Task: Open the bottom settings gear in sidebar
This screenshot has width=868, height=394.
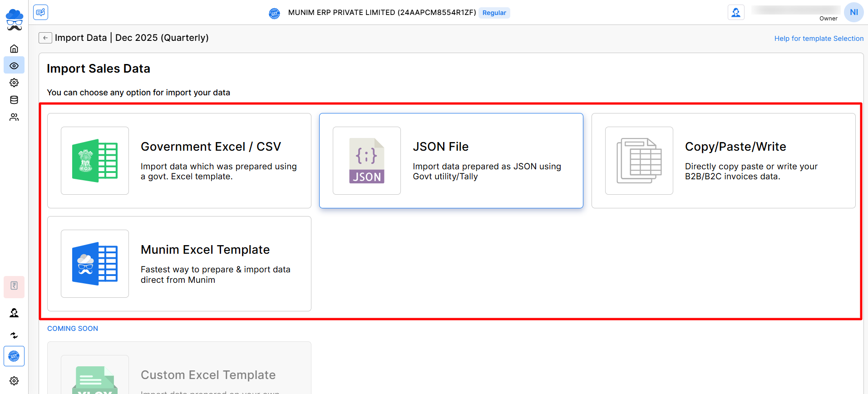Action: click(14, 381)
